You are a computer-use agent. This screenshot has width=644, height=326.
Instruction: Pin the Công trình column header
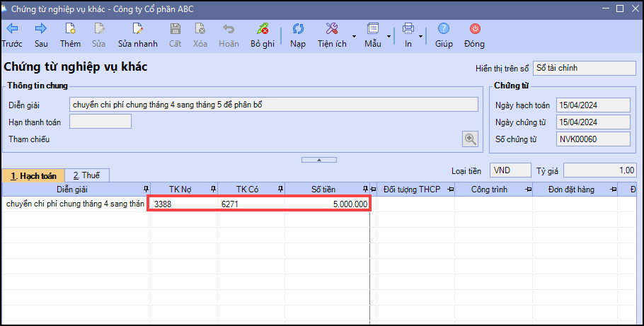(528, 189)
